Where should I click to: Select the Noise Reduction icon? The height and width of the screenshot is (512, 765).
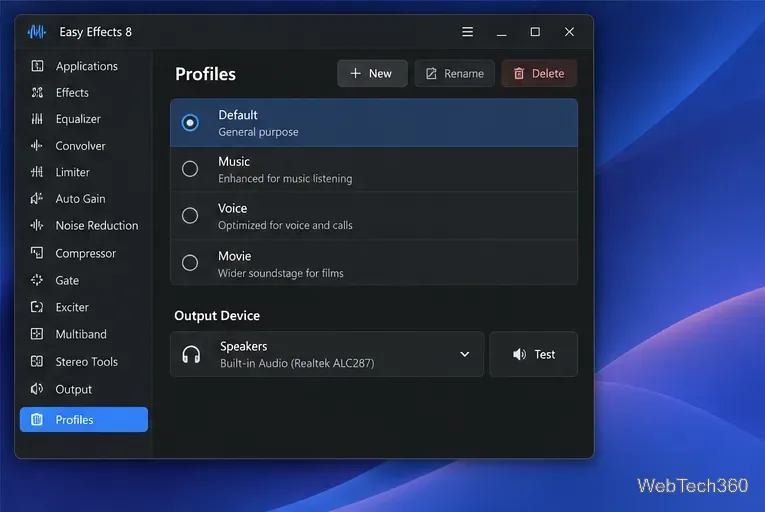point(37,225)
